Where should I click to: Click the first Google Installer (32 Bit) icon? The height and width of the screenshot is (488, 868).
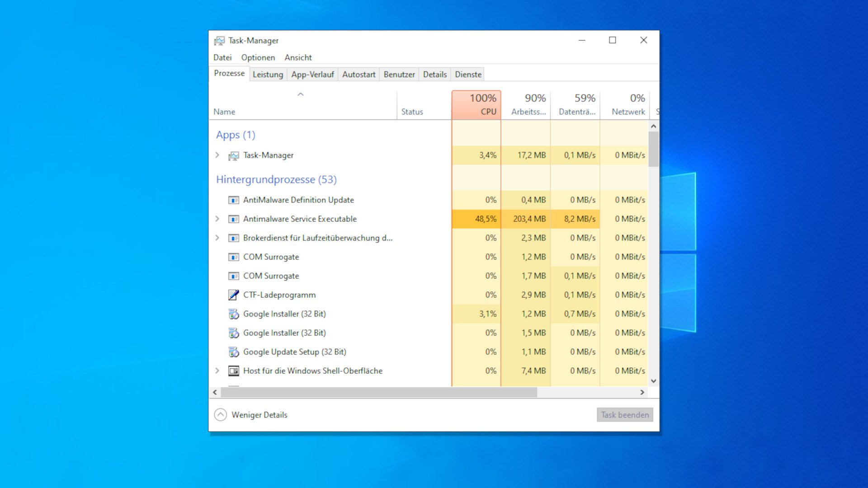tap(234, 314)
